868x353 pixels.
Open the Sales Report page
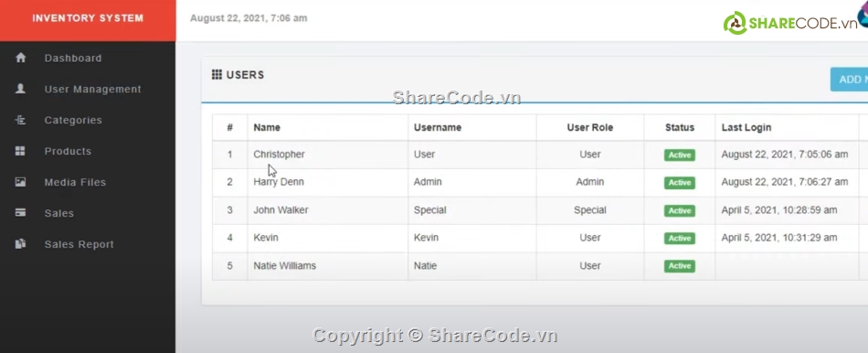tap(79, 244)
